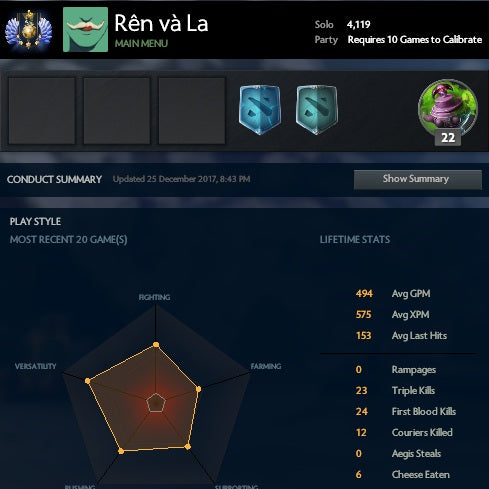Click the Fighting vertex on radar chart

tap(156, 345)
